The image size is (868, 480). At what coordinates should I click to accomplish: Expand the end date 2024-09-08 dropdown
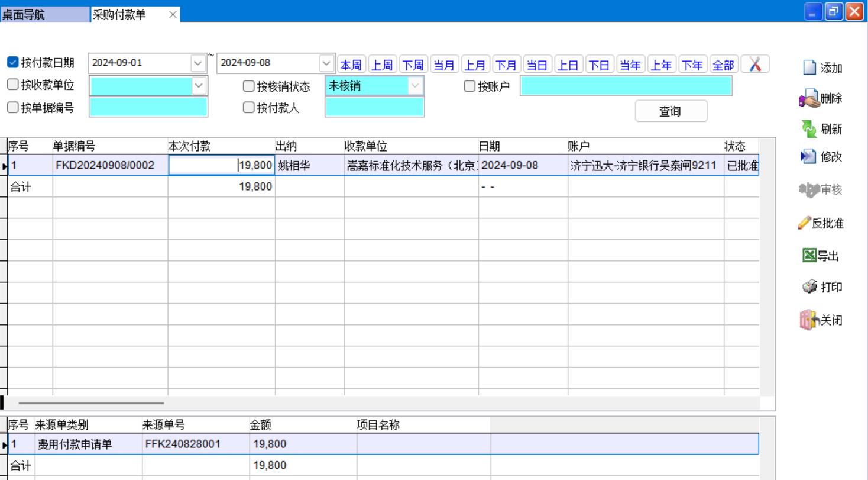click(x=326, y=63)
